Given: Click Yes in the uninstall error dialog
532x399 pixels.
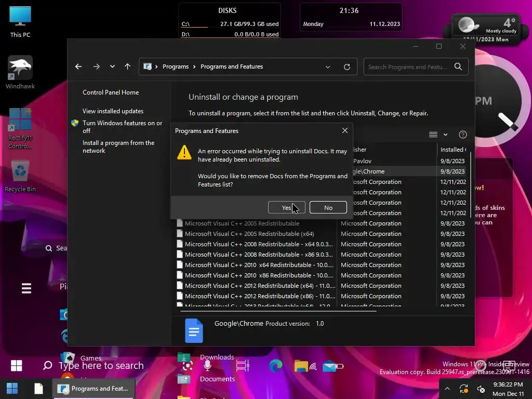Looking at the screenshot, I should (x=286, y=207).
